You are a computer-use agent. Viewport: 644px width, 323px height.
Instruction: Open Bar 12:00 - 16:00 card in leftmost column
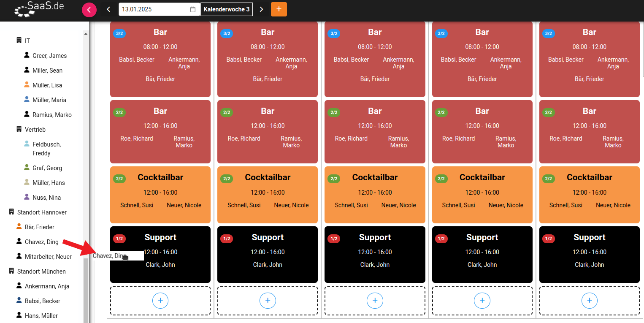160,132
